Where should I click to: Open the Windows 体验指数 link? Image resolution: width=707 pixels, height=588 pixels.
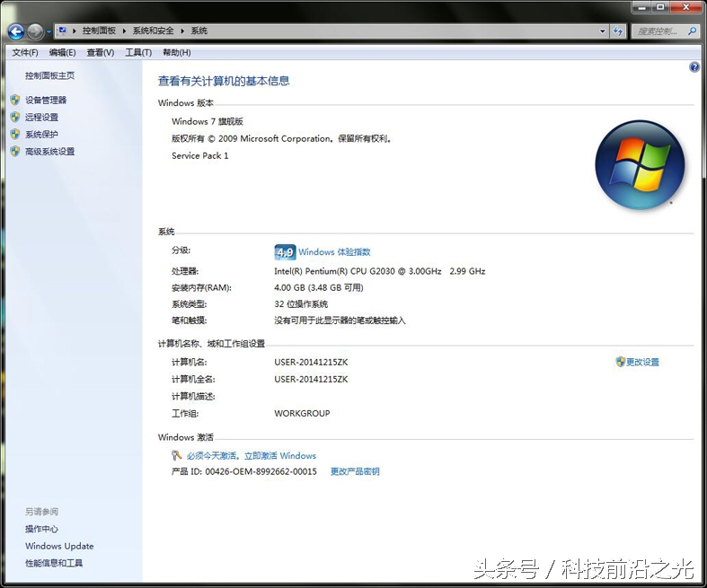tap(334, 252)
